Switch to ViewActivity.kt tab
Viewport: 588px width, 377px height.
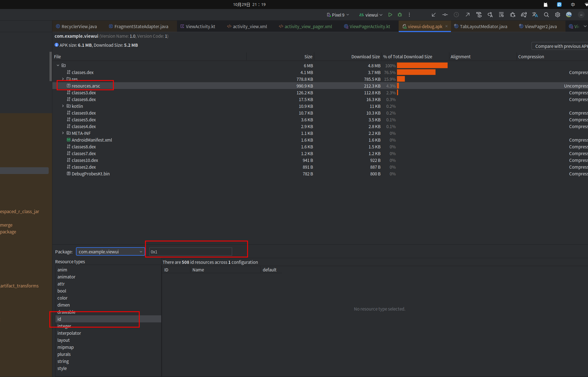pyautogui.click(x=200, y=26)
